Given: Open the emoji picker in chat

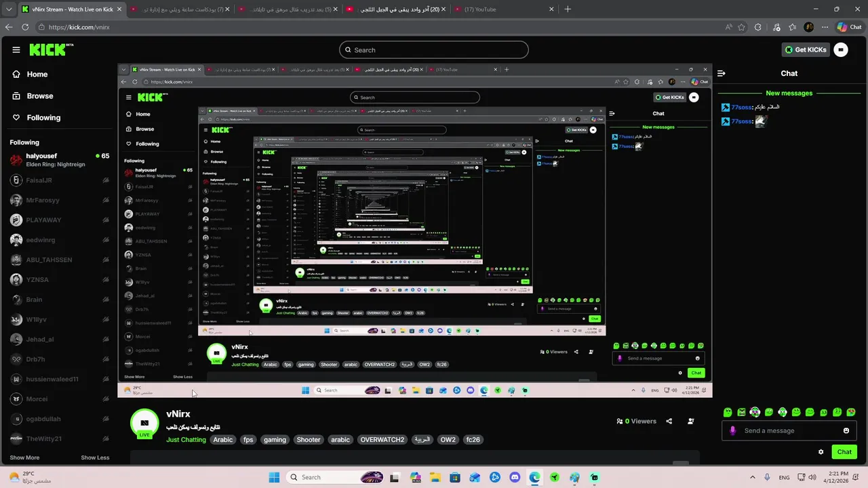Looking at the screenshot, I should pos(846,430).
